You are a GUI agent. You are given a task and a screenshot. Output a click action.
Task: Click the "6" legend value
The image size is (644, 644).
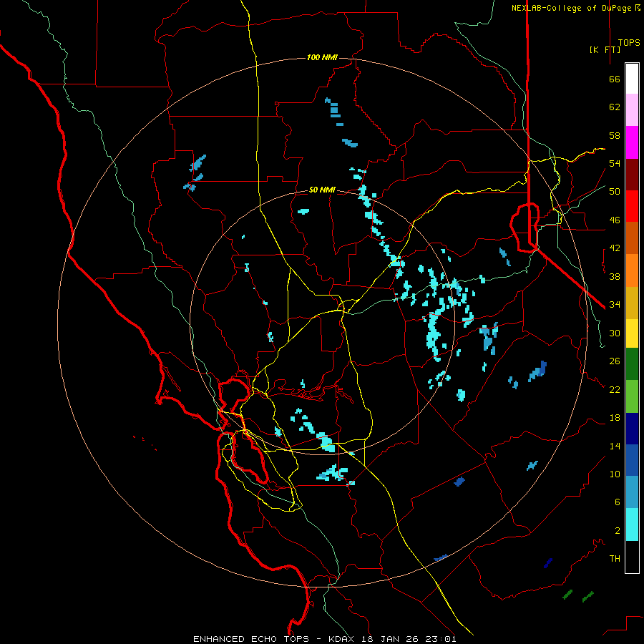click(x=618, y=502)
